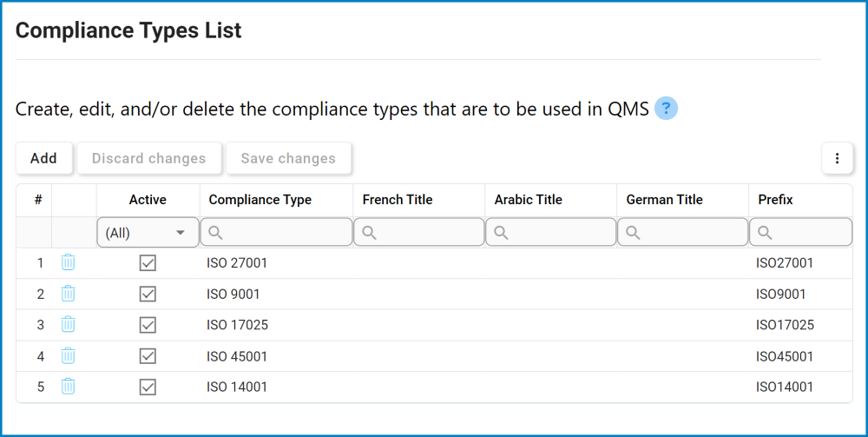Disable Active checkbox on ISO 14001 row

148,387
